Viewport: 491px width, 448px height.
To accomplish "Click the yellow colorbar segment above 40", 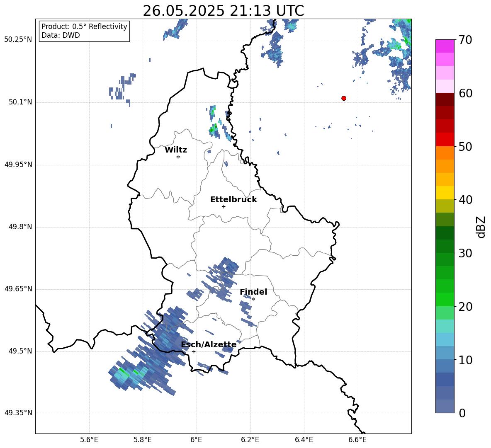I will click(445, 193).
